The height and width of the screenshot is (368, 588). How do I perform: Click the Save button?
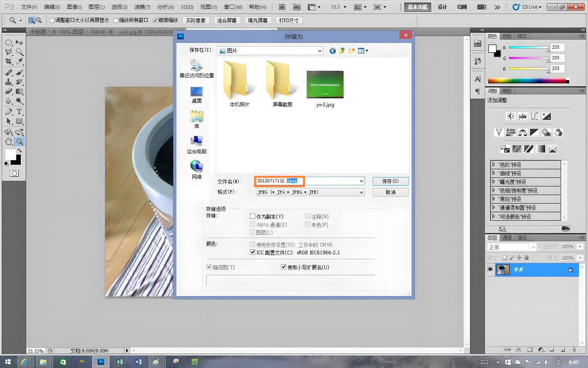click(x=390, y=181)
